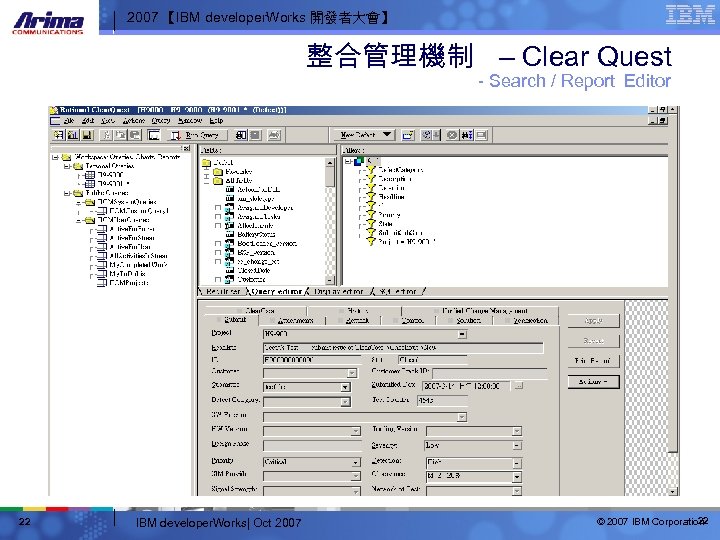
Task: Click Fields panel scrollbar down arrow
Action: click(x=330, y=280)
